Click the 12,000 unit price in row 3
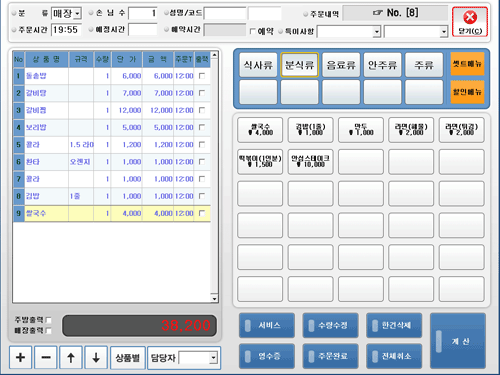The image size is (500, 375). click(x=127, y=110)
